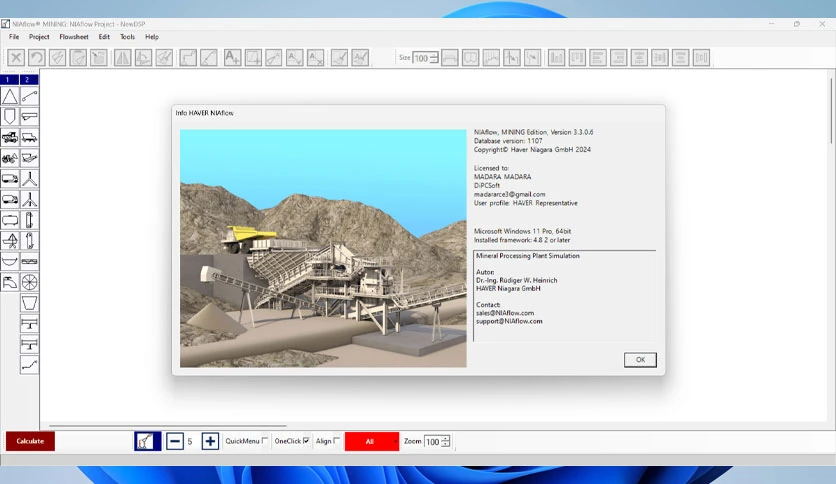
Task: Click support@NIAflow.com contact address
Action: (509, 321)
